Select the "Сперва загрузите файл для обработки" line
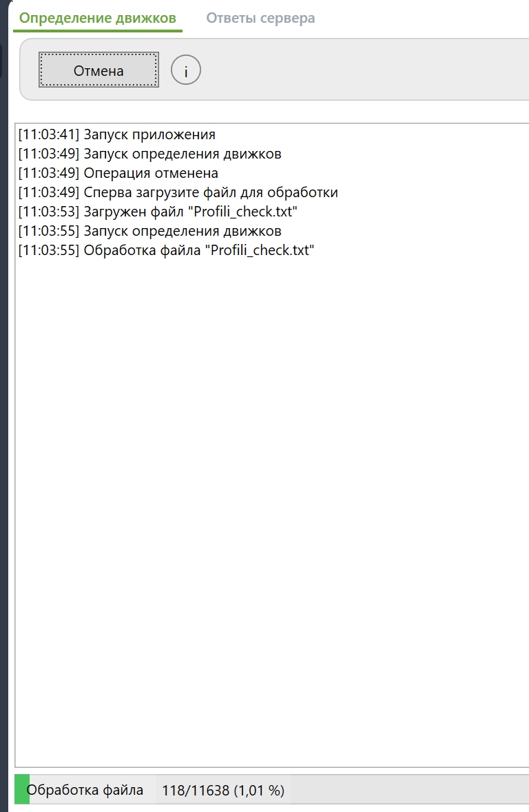The height and width of the screenshot is (812, 529). pos(178,192)
